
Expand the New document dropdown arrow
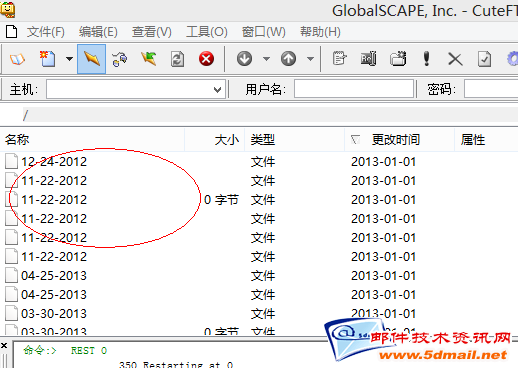point(69,59)
